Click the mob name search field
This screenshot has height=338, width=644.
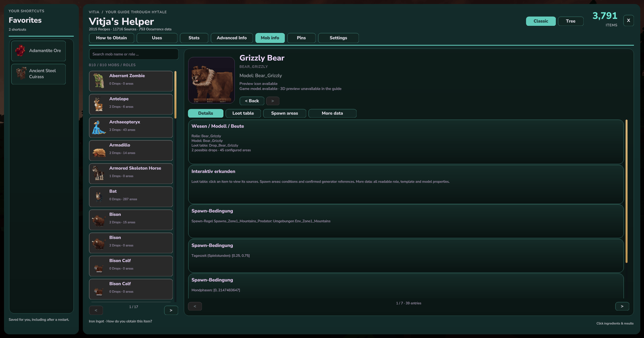pyautogui.click(x=133, y=54)
